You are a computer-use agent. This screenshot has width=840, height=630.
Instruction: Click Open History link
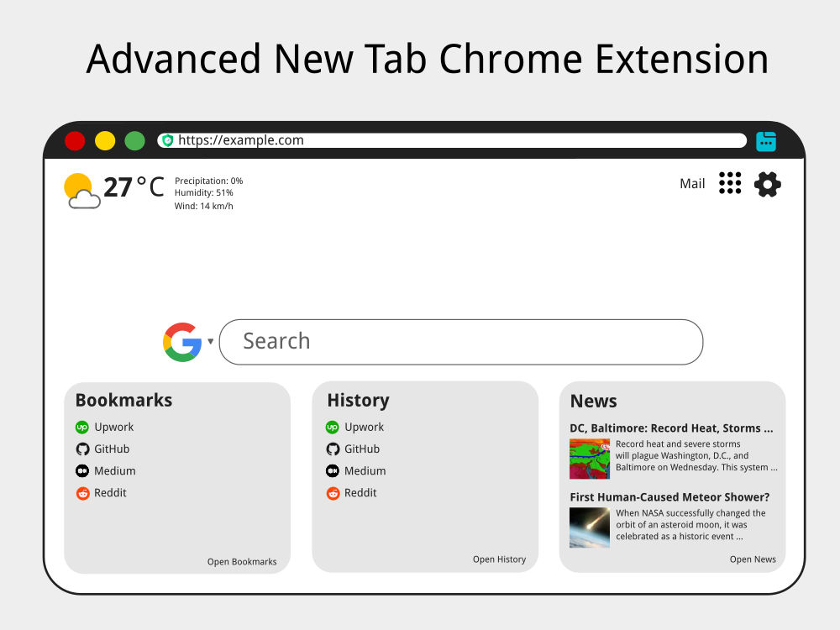tap(499, 559)
